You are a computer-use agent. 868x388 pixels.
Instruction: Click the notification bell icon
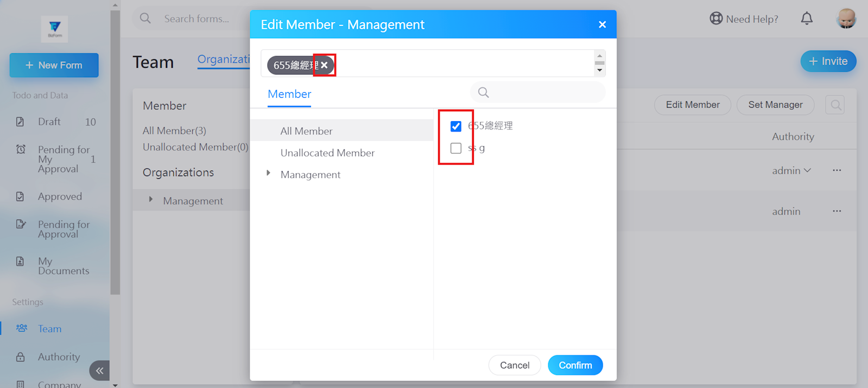[807, 18]
